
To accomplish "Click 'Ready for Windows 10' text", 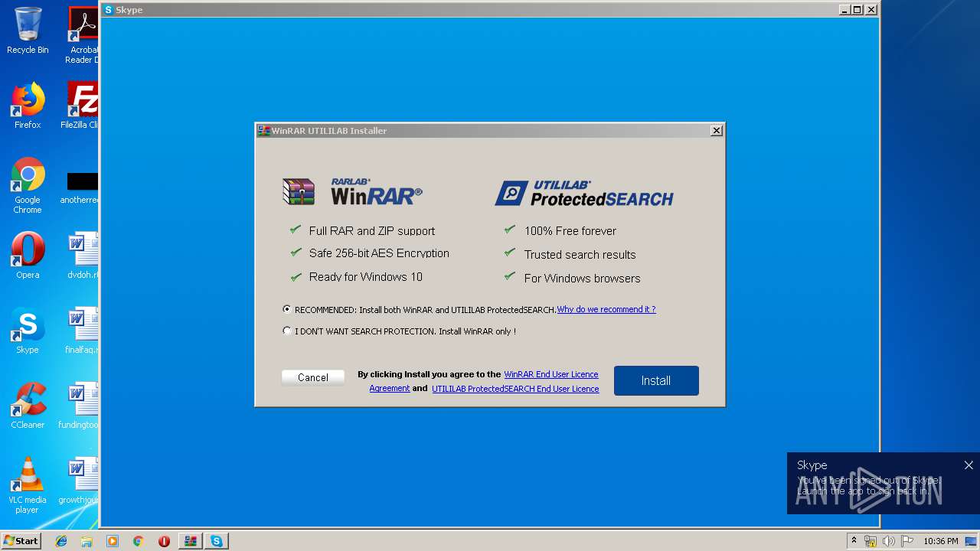I will (x=366, y=277).
